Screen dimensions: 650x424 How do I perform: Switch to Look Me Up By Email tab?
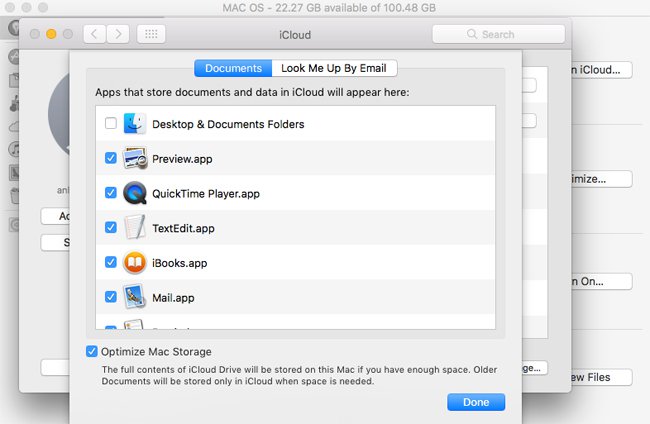click(334, 68)
